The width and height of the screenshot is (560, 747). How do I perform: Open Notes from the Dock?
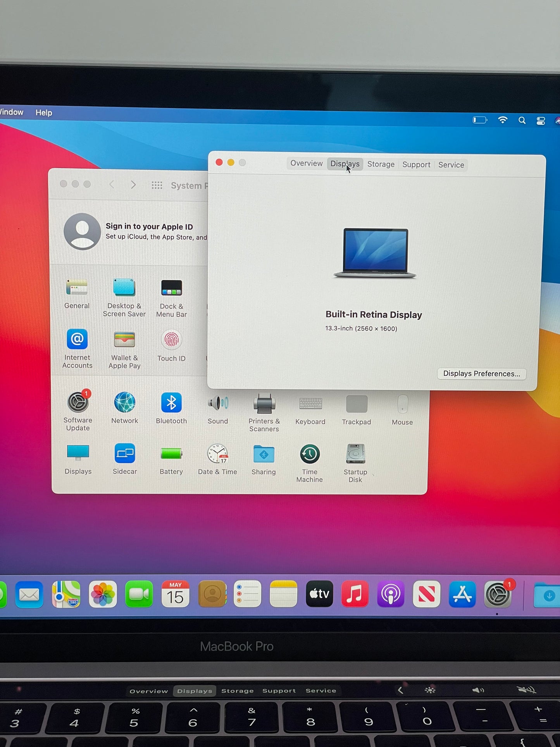283,594
